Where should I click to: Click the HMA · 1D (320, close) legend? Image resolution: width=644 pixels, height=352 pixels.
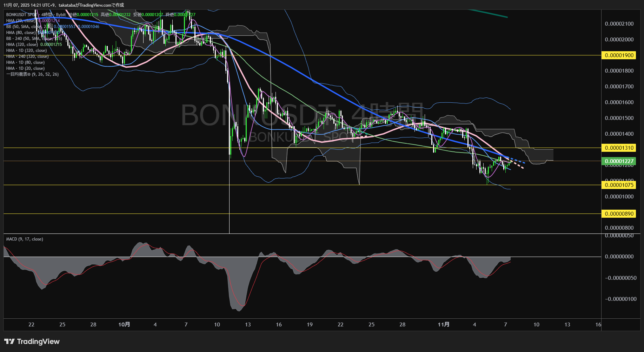(26, 50)
